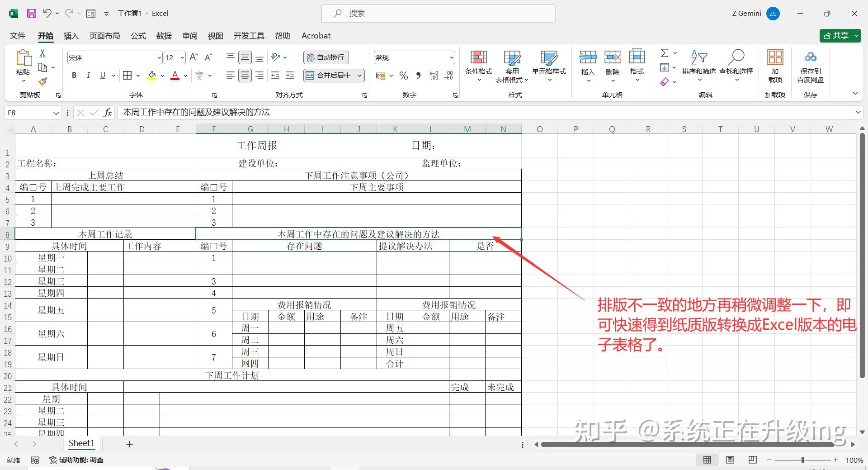
Task: Click the Paste clipboard icon
Action: pos(24,58)
